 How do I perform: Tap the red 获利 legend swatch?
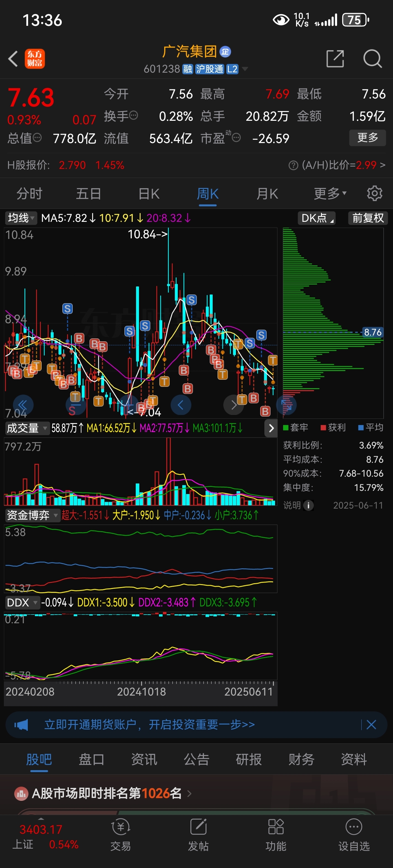pyautogui.click(x=323, y=428)
